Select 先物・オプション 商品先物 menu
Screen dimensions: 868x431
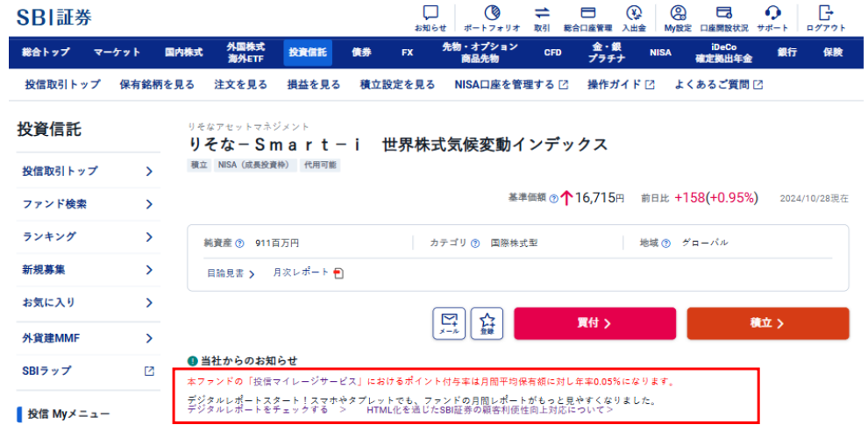(480, 53)
